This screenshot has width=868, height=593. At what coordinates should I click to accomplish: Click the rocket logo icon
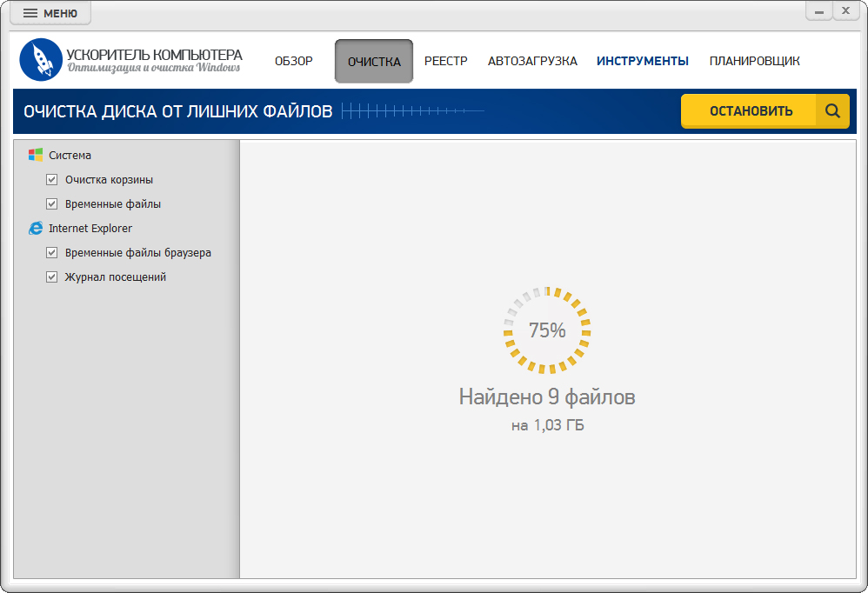coord(41,60)
